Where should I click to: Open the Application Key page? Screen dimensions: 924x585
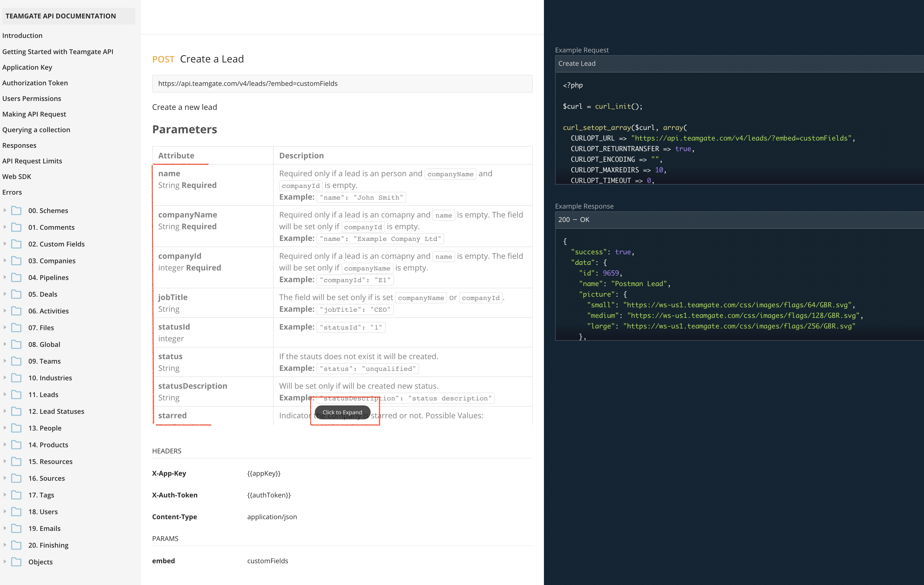(27, 67)
